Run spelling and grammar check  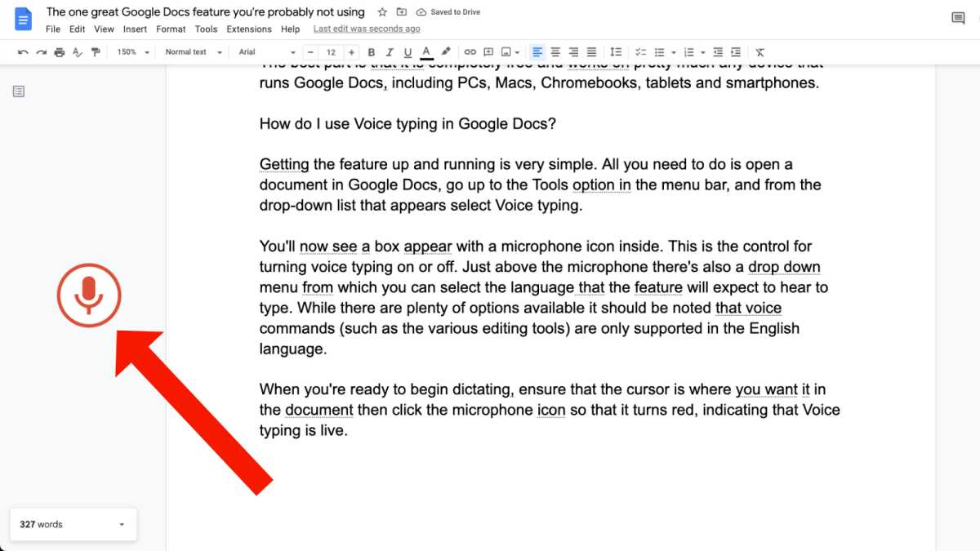pos(78,52)
